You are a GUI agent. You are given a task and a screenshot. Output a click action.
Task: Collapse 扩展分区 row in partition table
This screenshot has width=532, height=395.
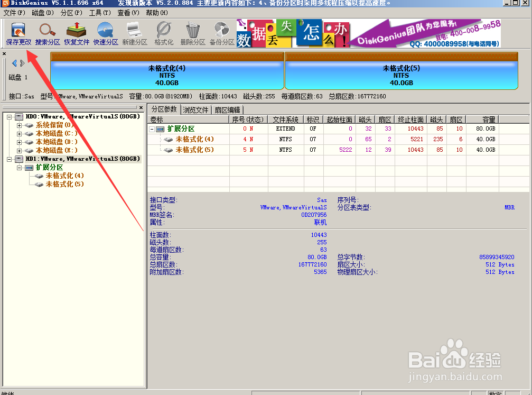pos(152,129)
